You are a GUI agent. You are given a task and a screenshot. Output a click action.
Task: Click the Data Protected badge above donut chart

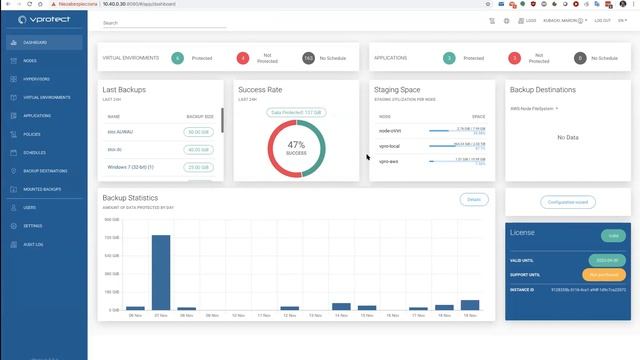pos(296,112)
